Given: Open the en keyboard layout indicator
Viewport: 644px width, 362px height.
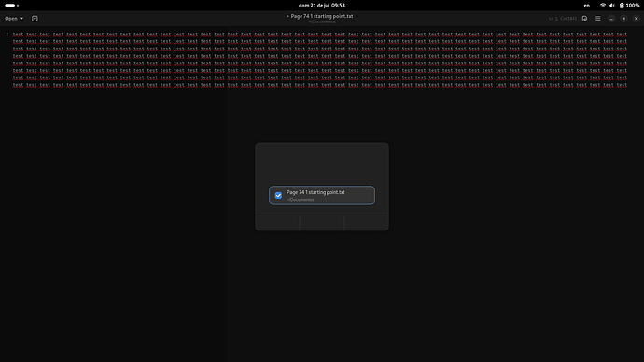Looking at the screenshot, I should (587, 6).
